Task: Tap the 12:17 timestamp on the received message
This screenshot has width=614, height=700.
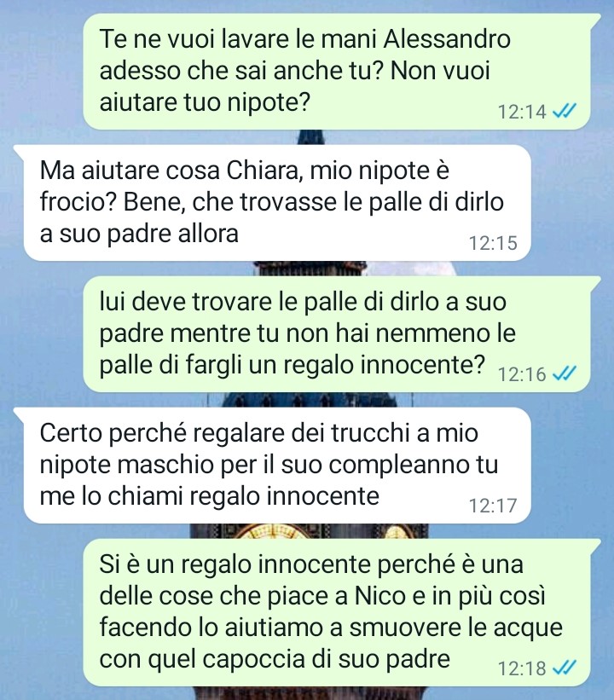Action: [x=493, y=506]
